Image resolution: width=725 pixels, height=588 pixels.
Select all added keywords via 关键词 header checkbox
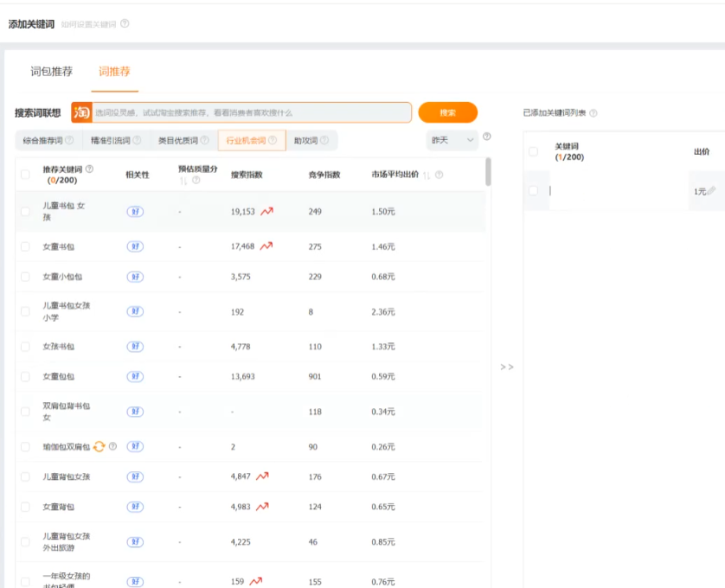point(533,151)
